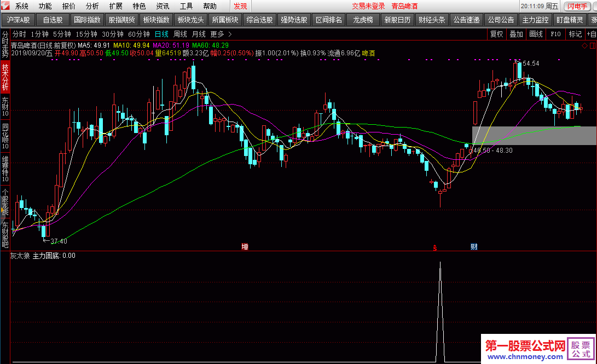Screen dimensions: 597x364
Task: Open the 工具 menu
Action: (x=186, y=6)
